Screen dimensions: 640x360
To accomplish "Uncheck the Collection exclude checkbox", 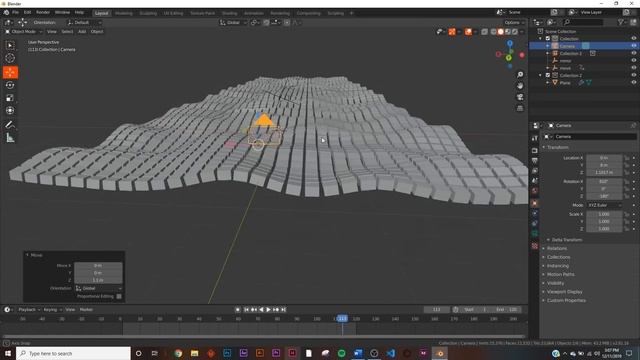I will (x=548, y=38).
